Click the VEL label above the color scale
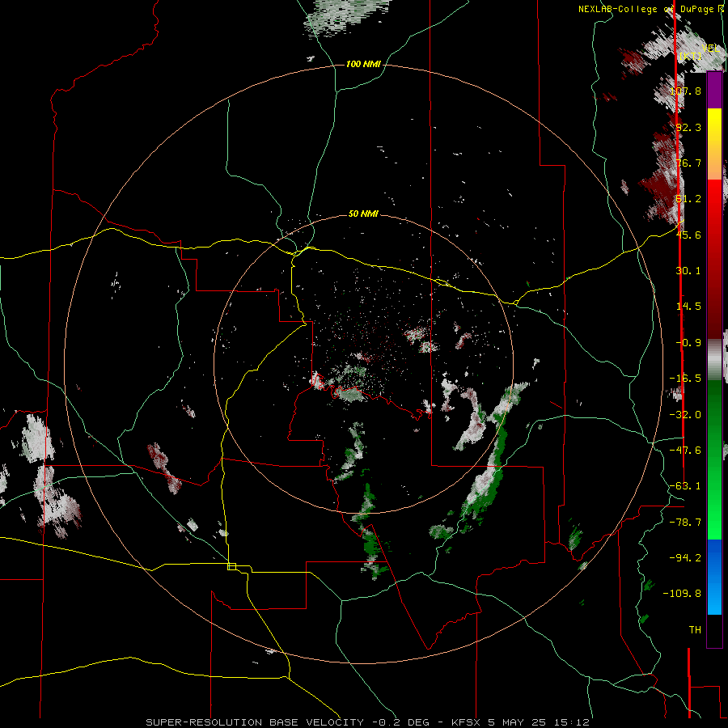 711,49
